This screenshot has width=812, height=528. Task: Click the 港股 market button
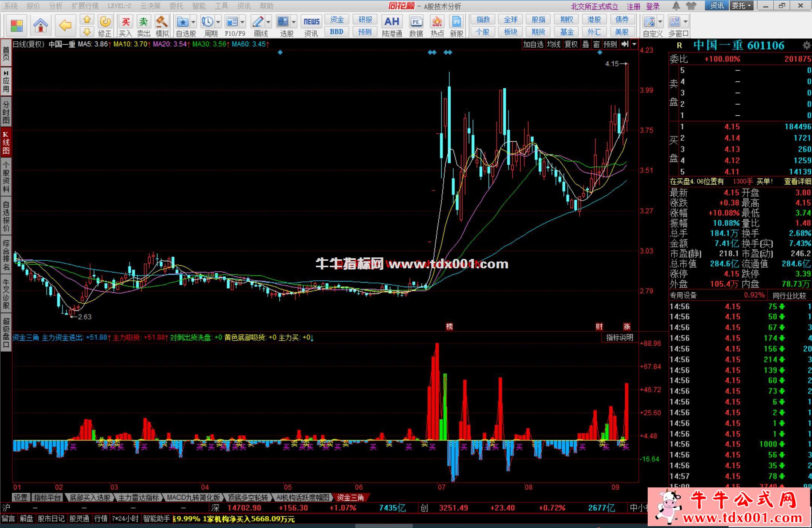click(594, 20)
